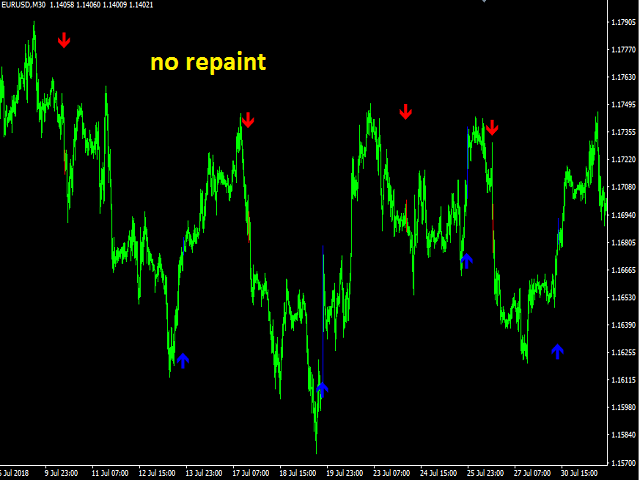Viewport: 640px width, 480px height.
Task: Click the 1.16390 price level label
Action: (x=624, y=325)
